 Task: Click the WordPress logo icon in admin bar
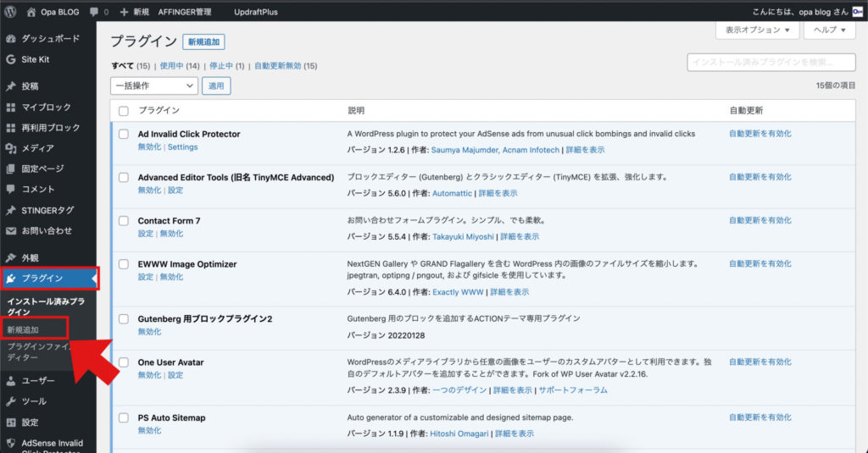11,12
